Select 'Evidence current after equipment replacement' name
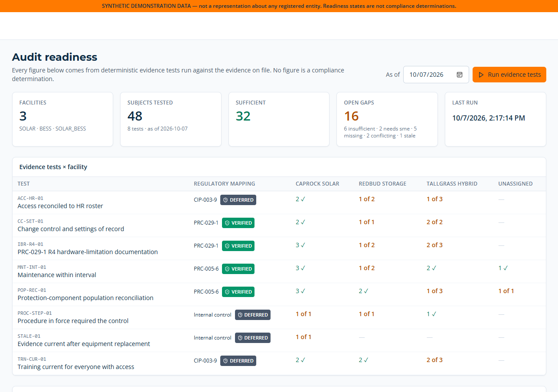The width and height of the screenshot is (558, 392). pos(84,344)
